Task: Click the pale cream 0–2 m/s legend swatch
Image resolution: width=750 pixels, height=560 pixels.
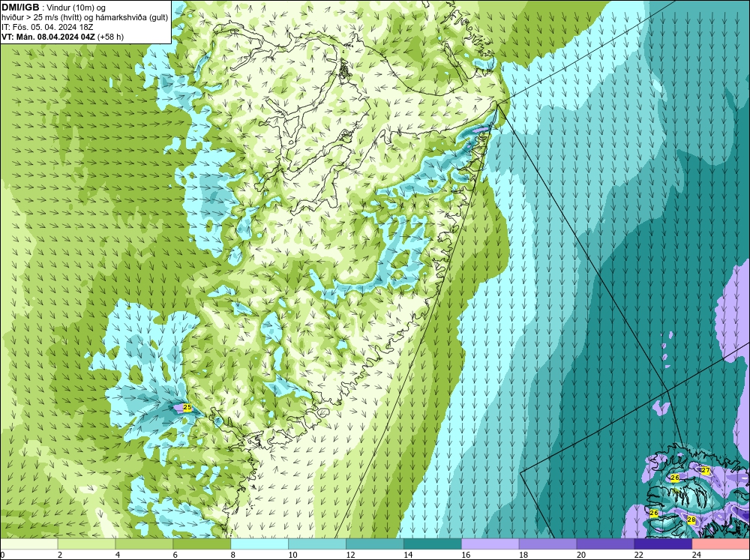Action: coord(29,544)
